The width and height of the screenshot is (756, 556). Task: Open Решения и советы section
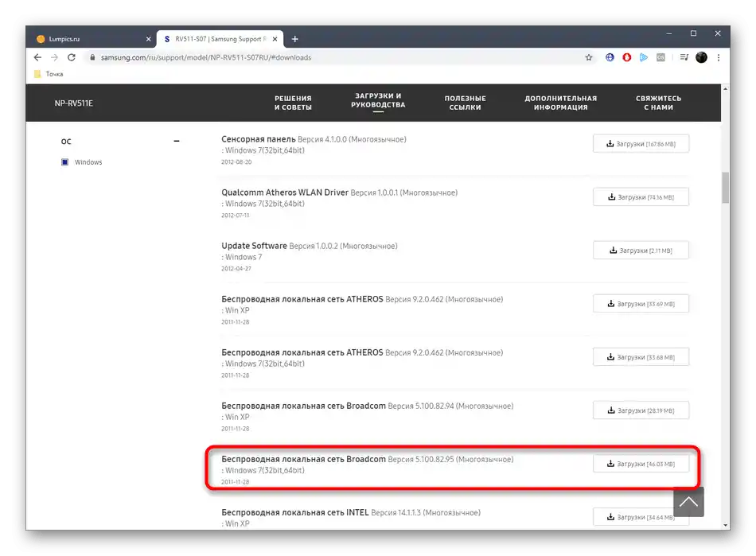[293, 103]
